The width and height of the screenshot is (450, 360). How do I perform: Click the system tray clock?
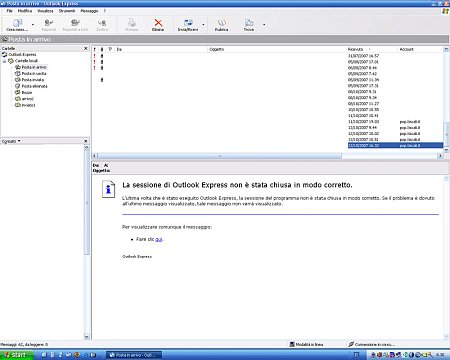coord(440,355)
